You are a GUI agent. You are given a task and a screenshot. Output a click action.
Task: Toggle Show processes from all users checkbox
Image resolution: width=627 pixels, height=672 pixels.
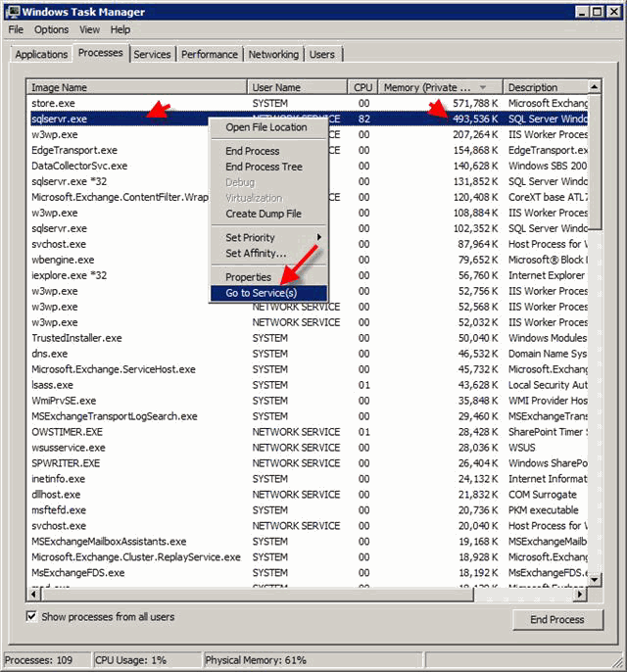point(31,616)
